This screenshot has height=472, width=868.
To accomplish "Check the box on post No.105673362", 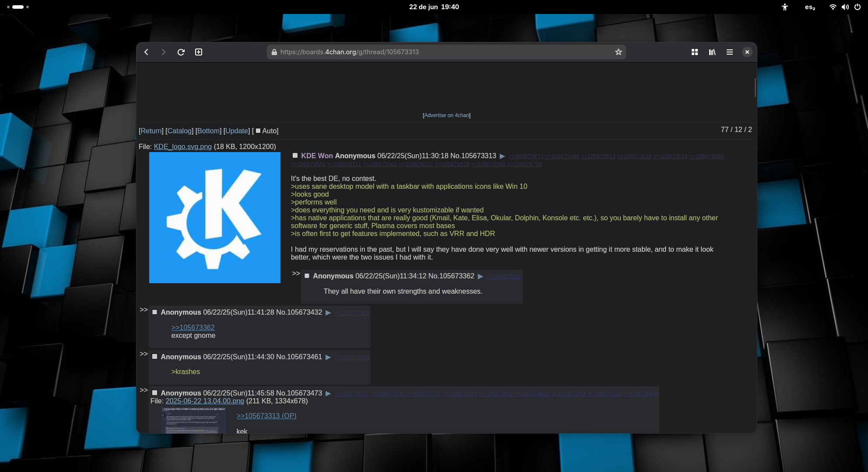I will pos(307,276).
